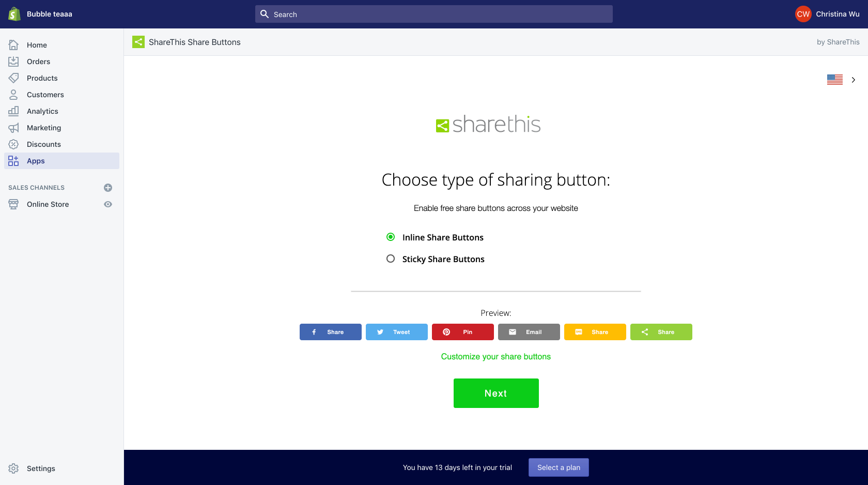This screenshot has height=485, width=868.
Task: Click the Twitter Tweet preview button
Action: click(x=397, y=332)
